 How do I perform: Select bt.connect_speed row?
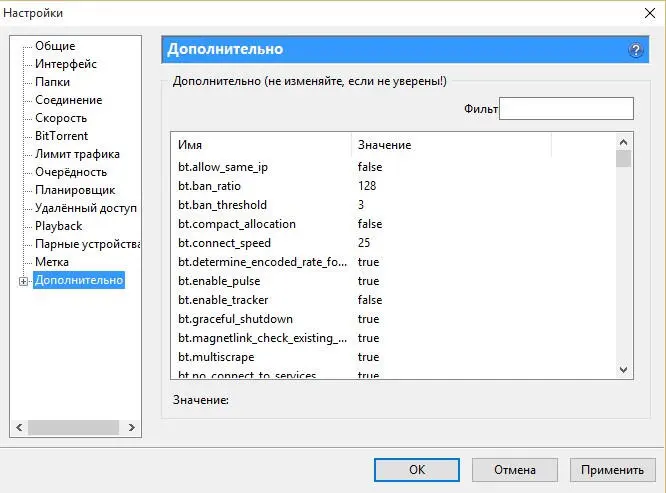pyautogui.click(x=393, y=243)
